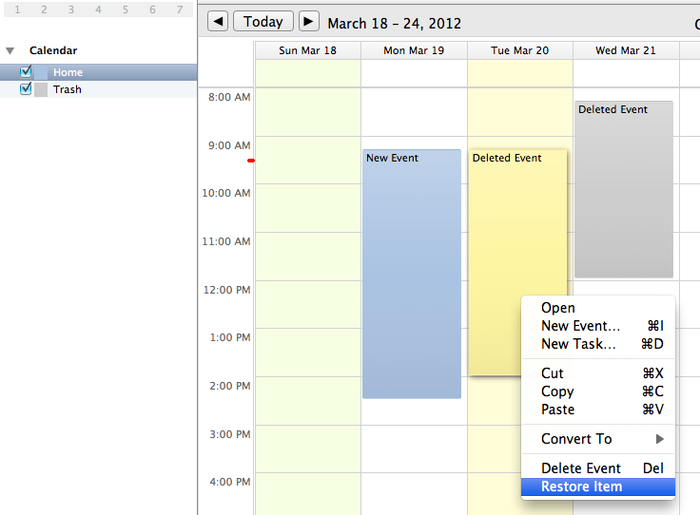Select the gray Deleted Event on Wednesday

pyautogui.click(x=624, y=189)
